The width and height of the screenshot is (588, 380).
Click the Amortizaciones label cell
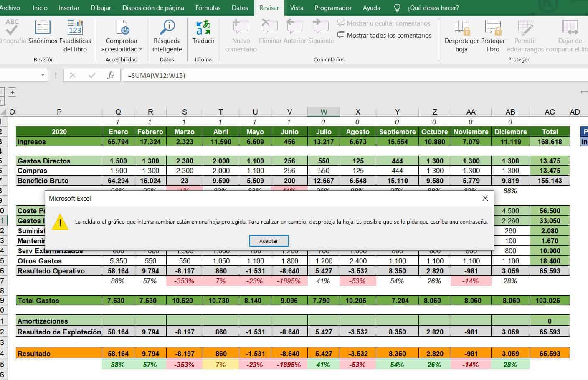click(x=59, y=321)
